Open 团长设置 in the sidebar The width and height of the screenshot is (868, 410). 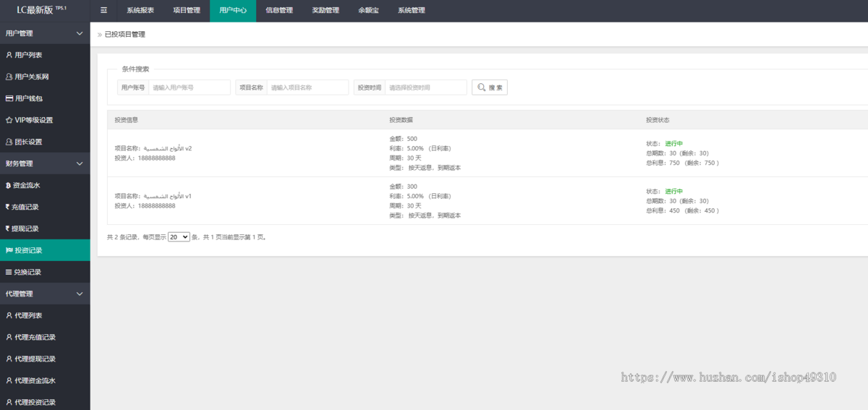(45, 142)
